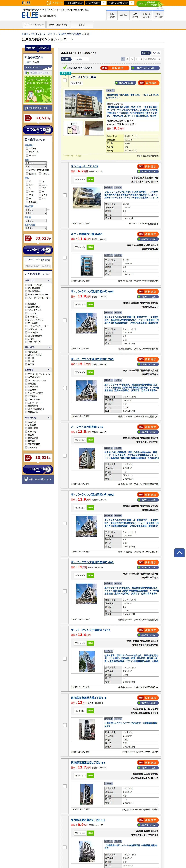This screenshot has height=868, width=186.
Task: Click the train icon 路線・駅から検索し直す
Action: (38, 479)
